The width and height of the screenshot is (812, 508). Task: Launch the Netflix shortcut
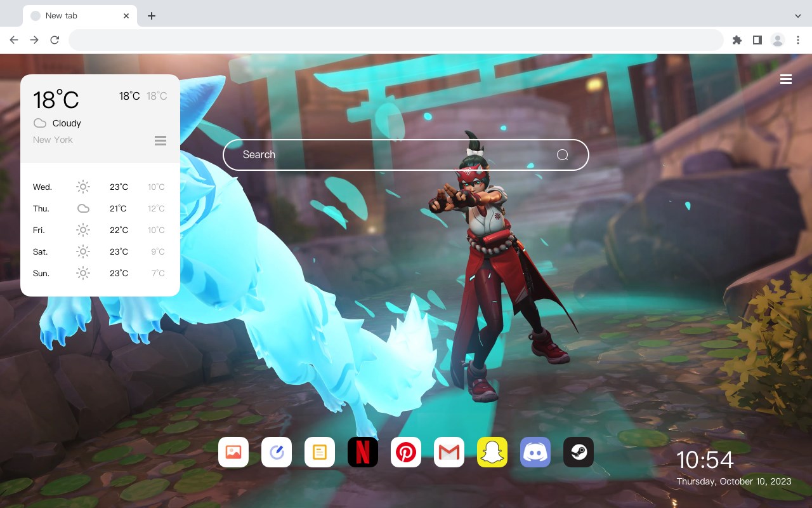(363, 452)
